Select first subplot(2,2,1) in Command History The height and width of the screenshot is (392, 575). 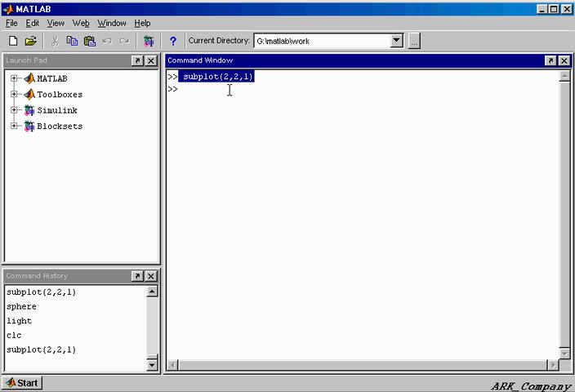(41, 292)
